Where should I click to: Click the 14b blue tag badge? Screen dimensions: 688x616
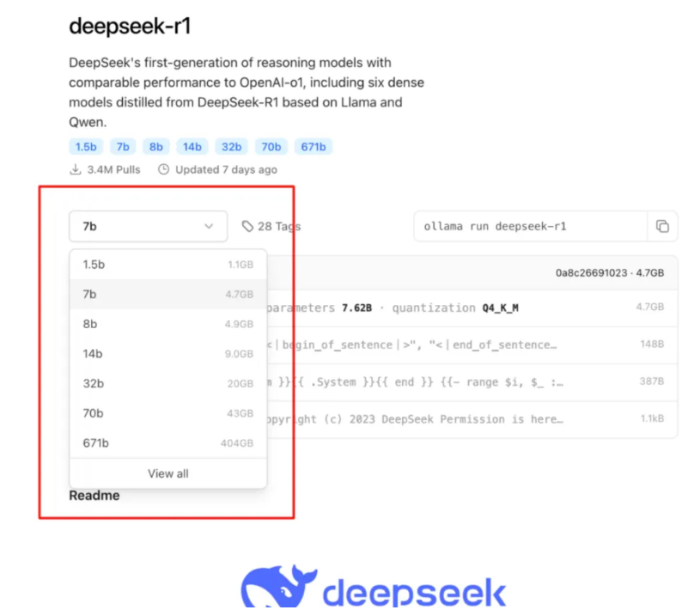click(x=192, y=147)
